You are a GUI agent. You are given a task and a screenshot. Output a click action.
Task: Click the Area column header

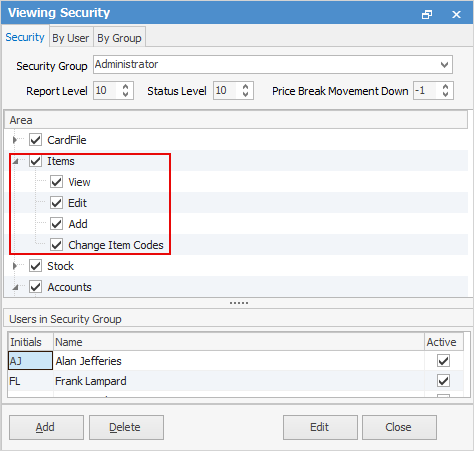(236, 120)
